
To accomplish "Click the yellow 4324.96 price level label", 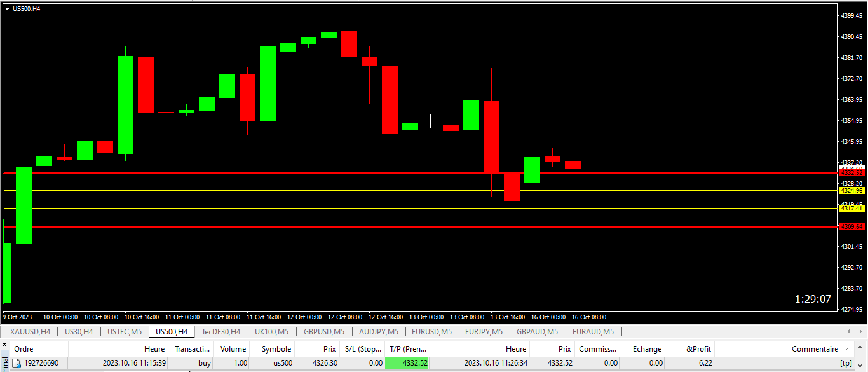I will [x=851, y=191].
